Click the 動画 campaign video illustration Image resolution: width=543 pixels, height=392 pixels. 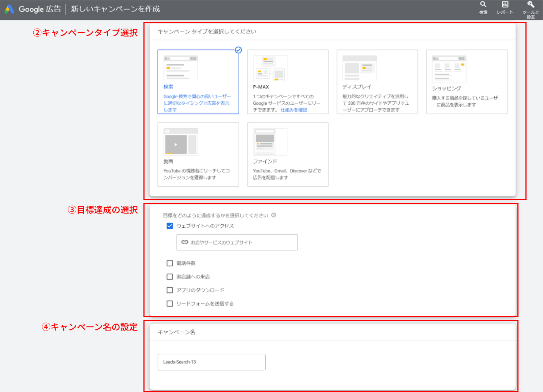click(x=181, y=142)
